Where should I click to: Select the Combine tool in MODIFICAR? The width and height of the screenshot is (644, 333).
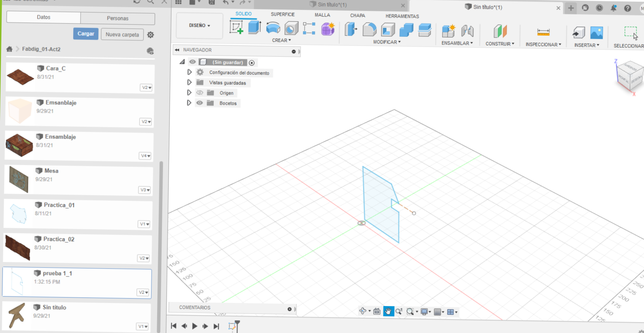[x=406, y=30]
